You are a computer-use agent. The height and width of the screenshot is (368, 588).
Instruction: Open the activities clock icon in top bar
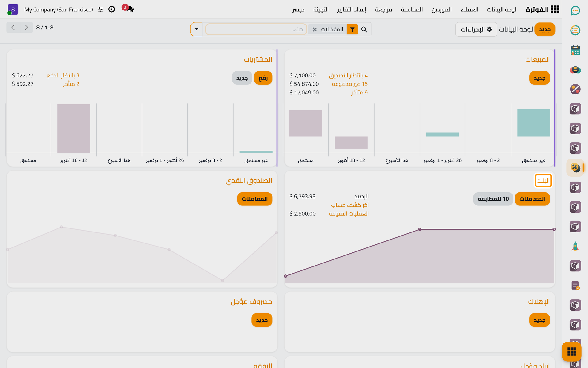click(x=112, y=9)
